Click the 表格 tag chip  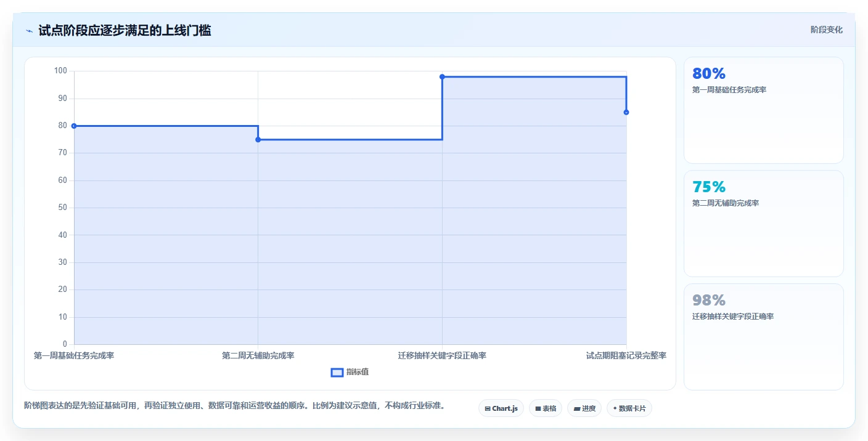(x=546, y=408)
